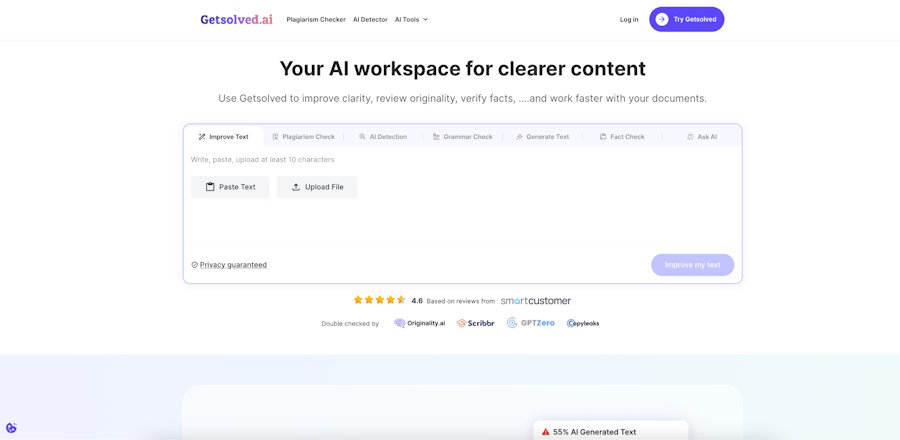This screenshot has width=900, height=440.
Task: Click the Copyleaks logo
Action: 583,323
